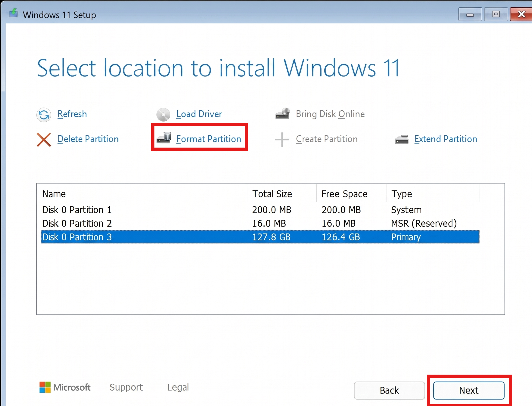Click the red X Delete Partition icon
Image resolution: width=532 pixels, height=406 pixels.
pos(44,140)
